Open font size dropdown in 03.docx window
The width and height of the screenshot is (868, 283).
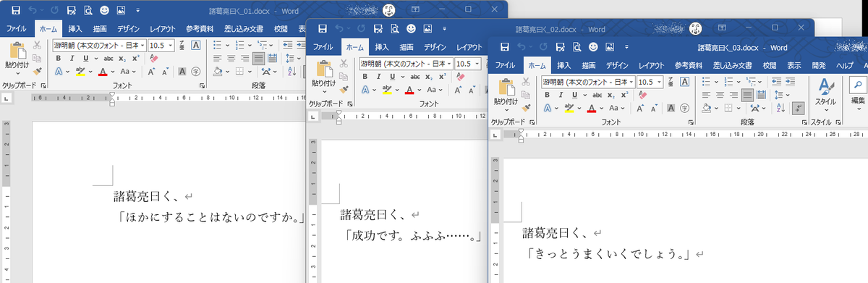tap(660, 83)
